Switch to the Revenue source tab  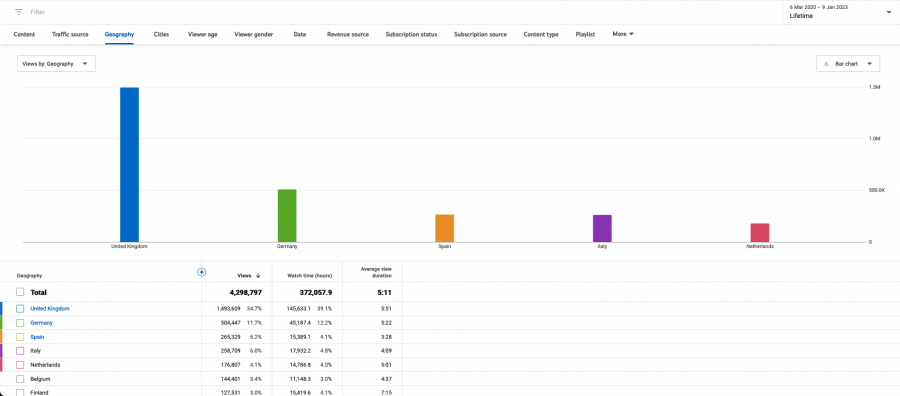348,34
